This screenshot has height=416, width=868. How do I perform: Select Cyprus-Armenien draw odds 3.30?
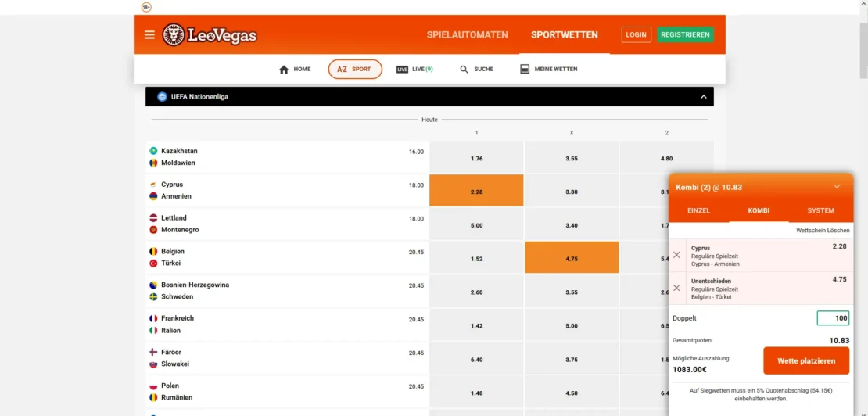tap(572, 190)
